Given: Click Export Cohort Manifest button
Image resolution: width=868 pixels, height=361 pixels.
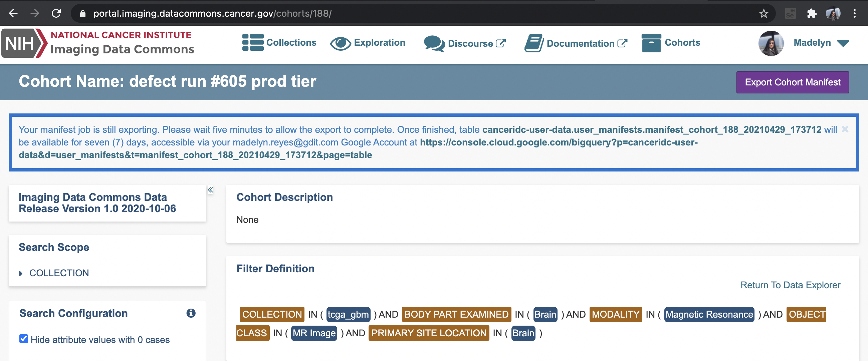Looking at the screenshot, I should tap(792, 82).
